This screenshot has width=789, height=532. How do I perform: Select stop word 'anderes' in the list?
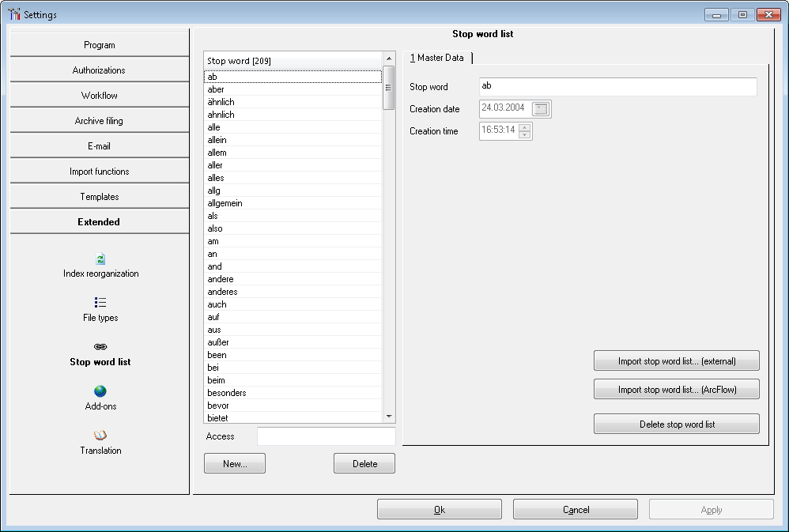point(293,292)
